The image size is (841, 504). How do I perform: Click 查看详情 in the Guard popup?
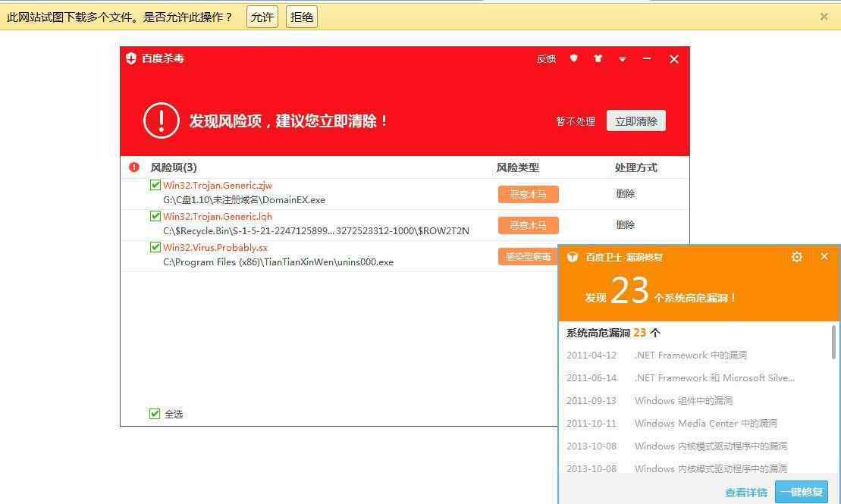pyautogui.click(x=746, y=492)
